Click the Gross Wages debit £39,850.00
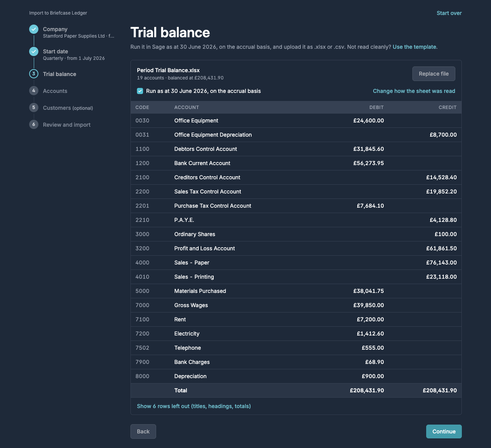 click(369, 305)
